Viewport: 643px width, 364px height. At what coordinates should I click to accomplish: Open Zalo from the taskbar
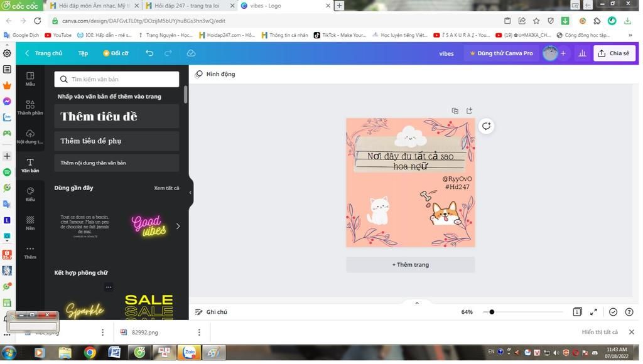pos(189,353)
